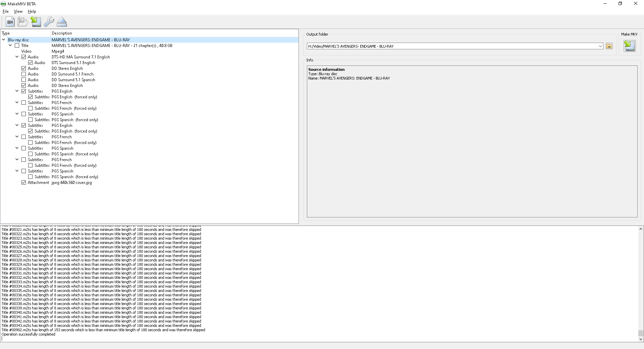This screenshot has height=349, width=644.
Task: Click log line for Title #00343.m2ts
Action: [x=101, y=326]
